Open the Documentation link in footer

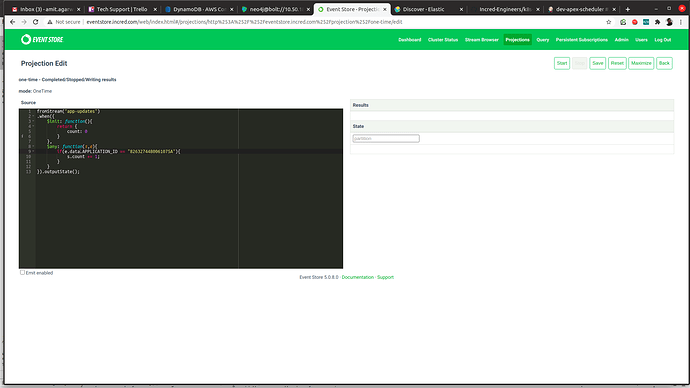click(357, 277)
